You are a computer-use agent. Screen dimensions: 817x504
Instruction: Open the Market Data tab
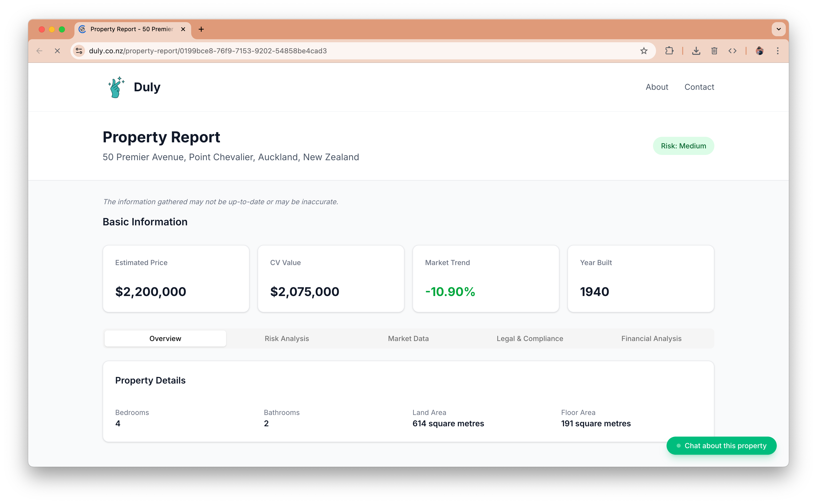coord(408,338)
